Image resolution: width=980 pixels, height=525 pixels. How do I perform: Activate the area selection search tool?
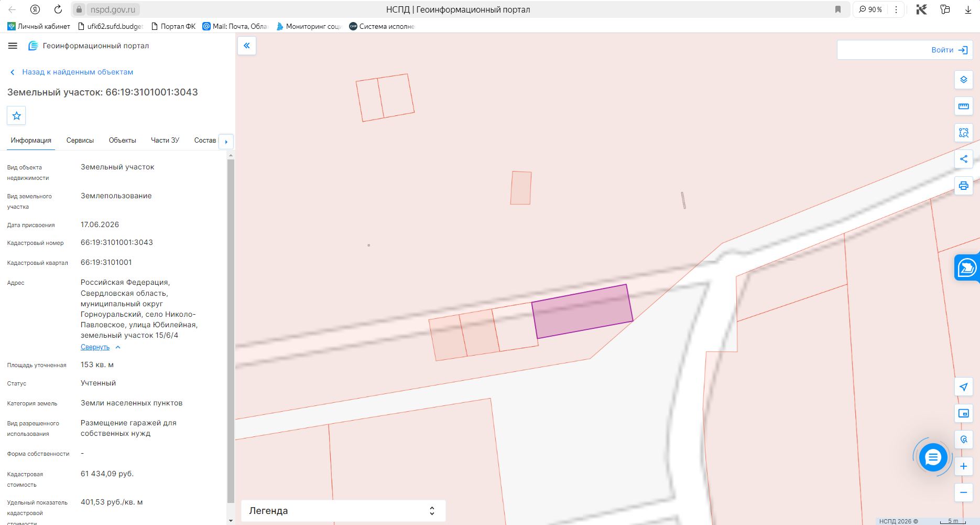963,133
